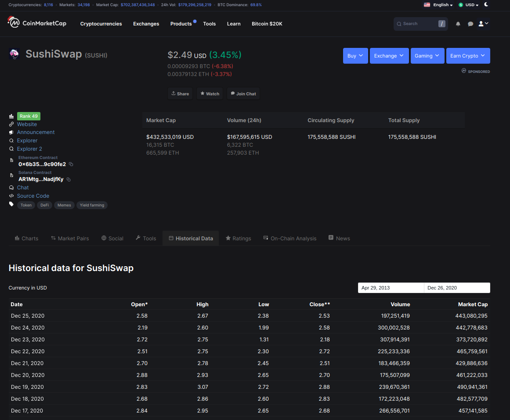Expand the Gaming dropdown button
Viewport: 510px width, 420px height.
pos(427,56)
